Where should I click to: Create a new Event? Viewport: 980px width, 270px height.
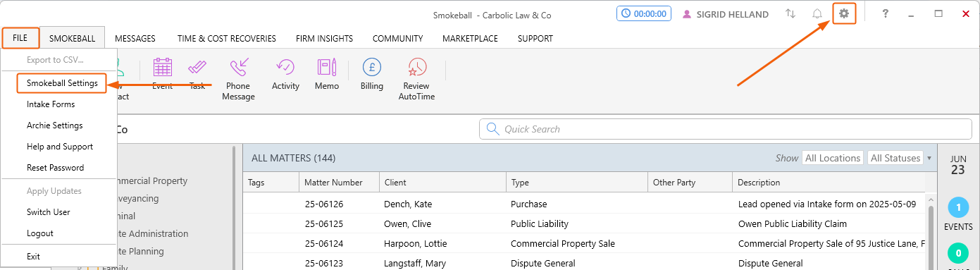(162, 75)
